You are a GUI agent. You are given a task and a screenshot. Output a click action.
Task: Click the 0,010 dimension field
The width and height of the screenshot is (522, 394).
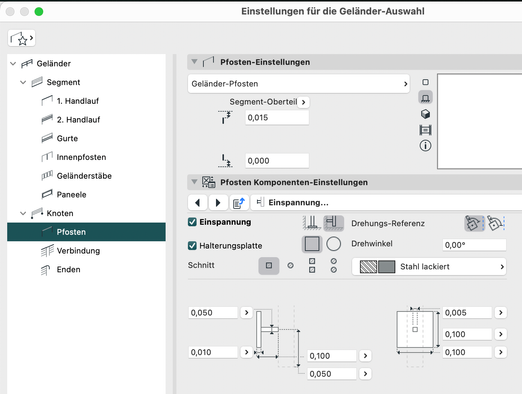(213, 352)
